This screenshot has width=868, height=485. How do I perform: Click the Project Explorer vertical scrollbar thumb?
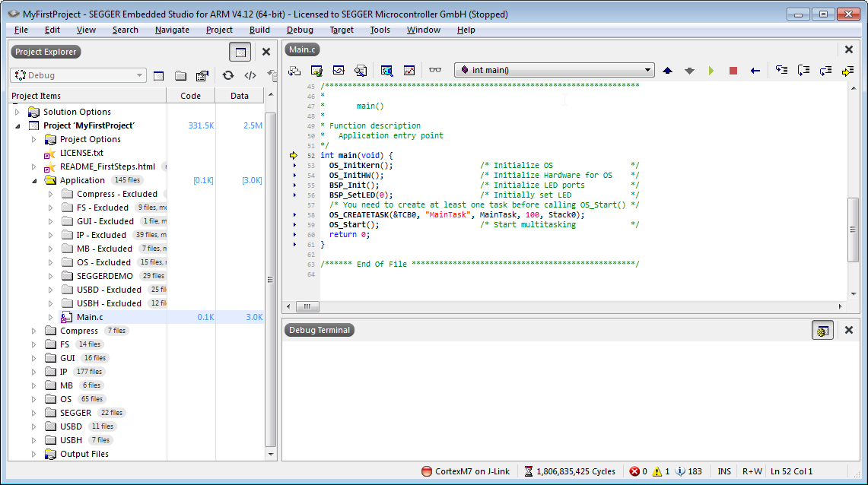270,279
